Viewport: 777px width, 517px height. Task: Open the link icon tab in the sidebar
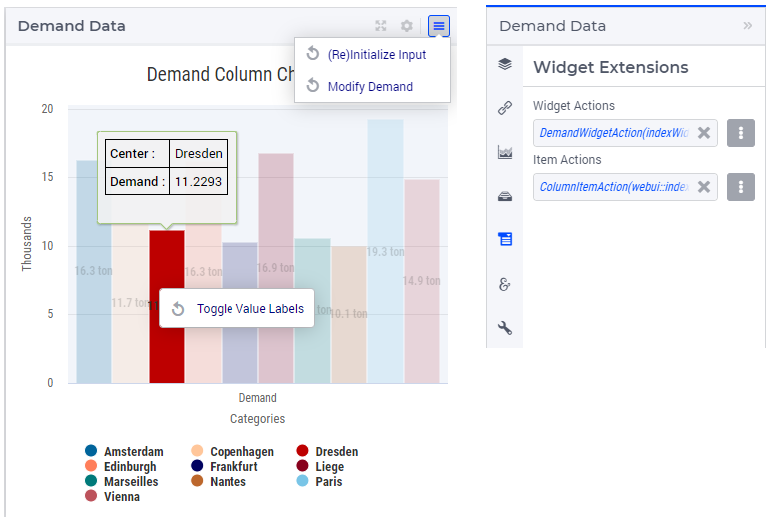pyautogui.click(x=505, y=108)
